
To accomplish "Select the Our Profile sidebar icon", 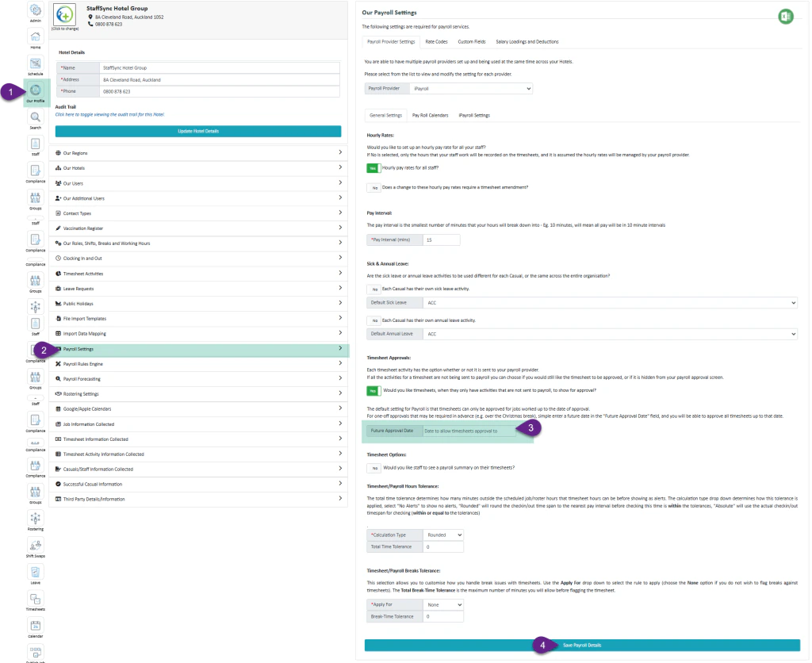I will click(35, 90).
